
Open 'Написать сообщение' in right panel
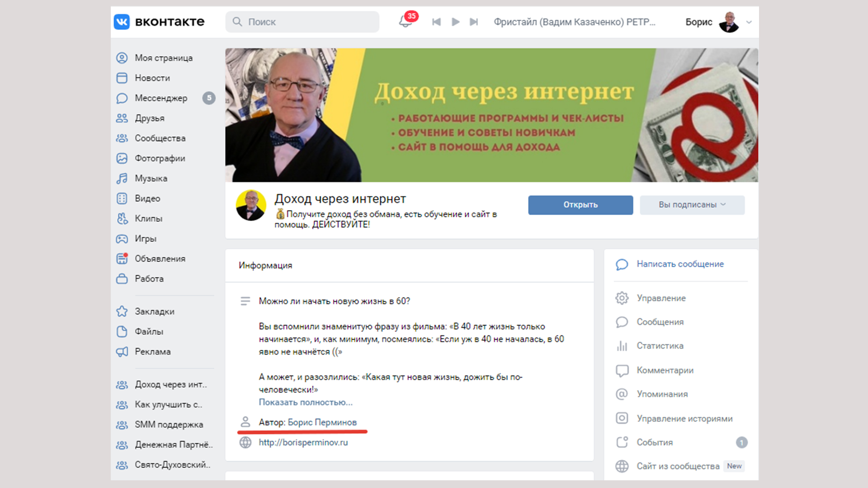click(x=679, y=264)
